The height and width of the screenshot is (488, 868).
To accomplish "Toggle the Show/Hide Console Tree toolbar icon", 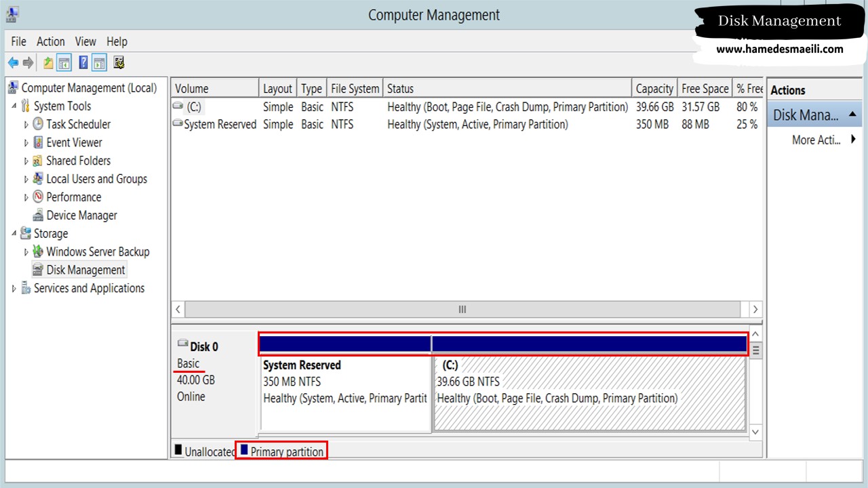I will 64,63.
